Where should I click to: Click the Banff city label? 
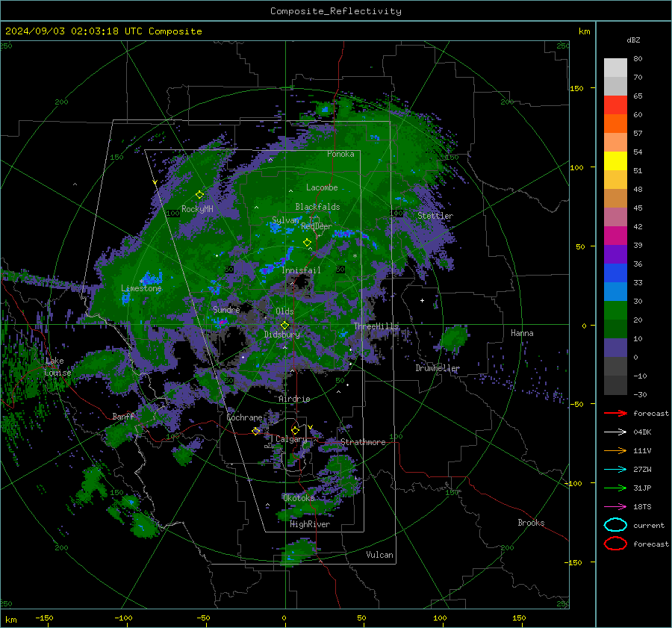click(x=123, y=416)
